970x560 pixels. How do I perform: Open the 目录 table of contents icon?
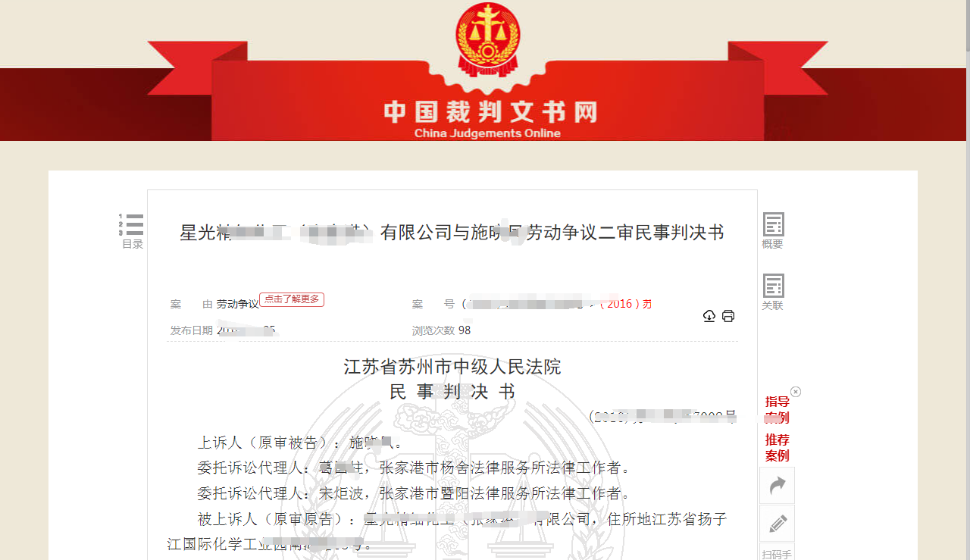(132, 230)
